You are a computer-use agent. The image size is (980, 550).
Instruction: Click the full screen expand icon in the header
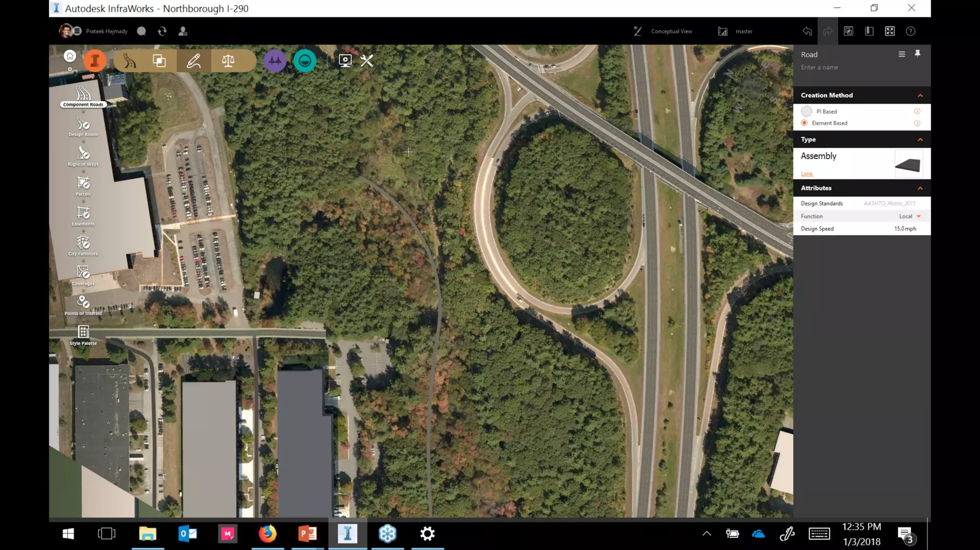[890, 31]
